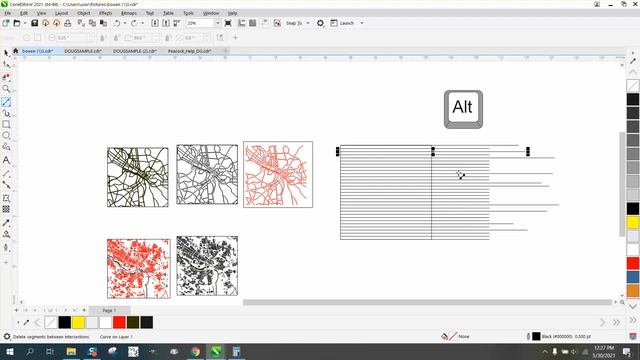This screenshot has height=360, width=640.
Task: Open the File menu
Action: tap(8, 13)
